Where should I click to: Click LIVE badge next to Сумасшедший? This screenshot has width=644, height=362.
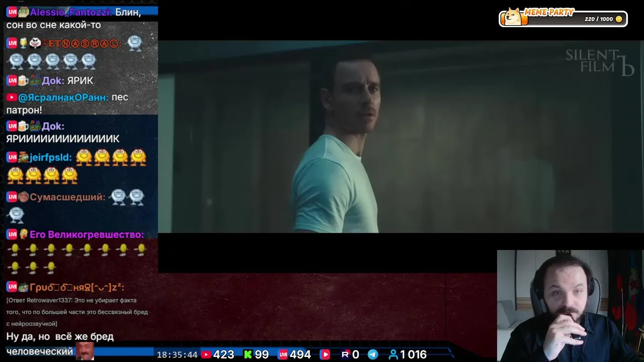coord(12,197)
